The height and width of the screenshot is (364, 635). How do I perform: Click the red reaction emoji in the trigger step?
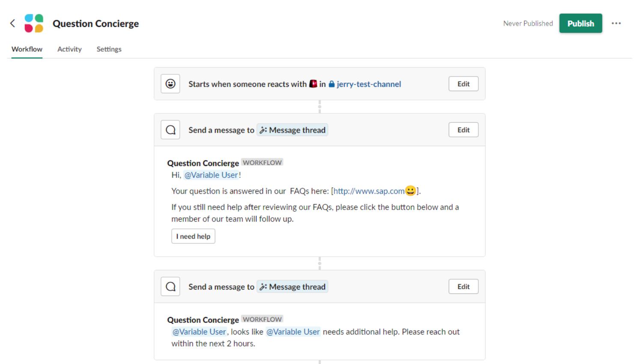point(313,84)
